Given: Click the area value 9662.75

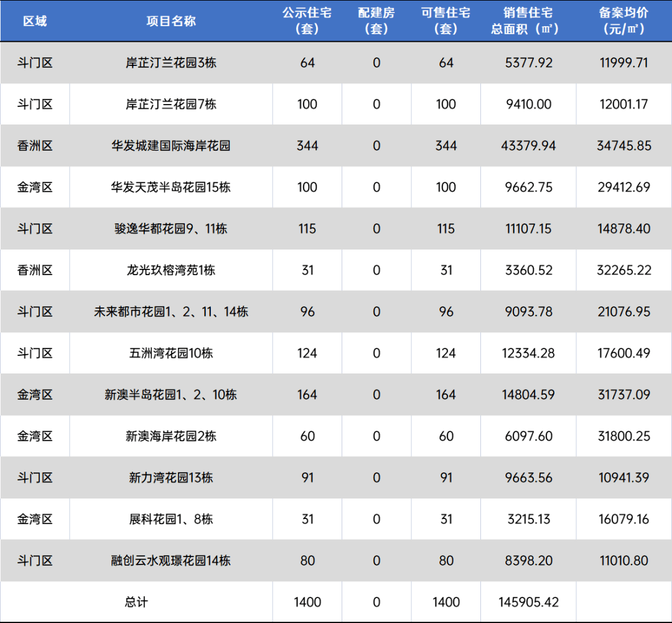Looking at the screenshot, I should 528,187.
